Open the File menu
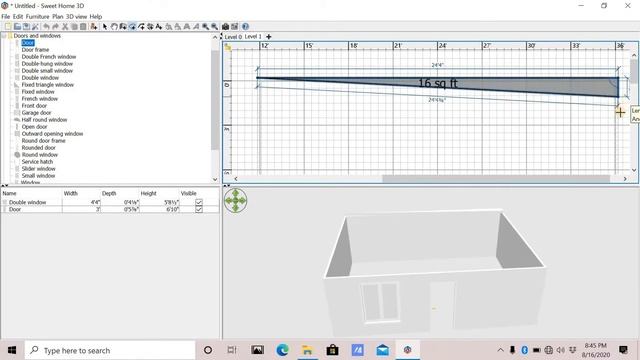The width and height of the screenshot is (640, 360). point(5,16)
